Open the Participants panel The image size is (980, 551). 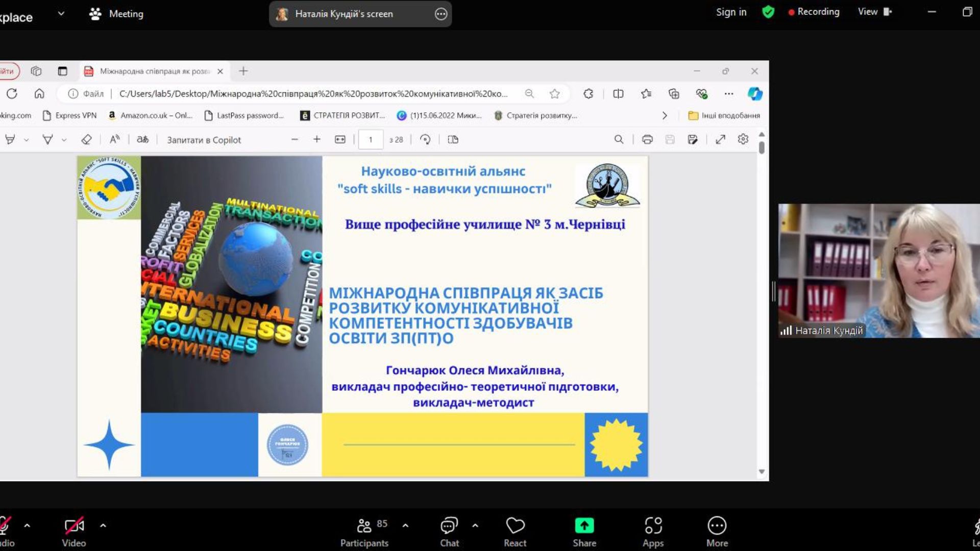(364, 532)
